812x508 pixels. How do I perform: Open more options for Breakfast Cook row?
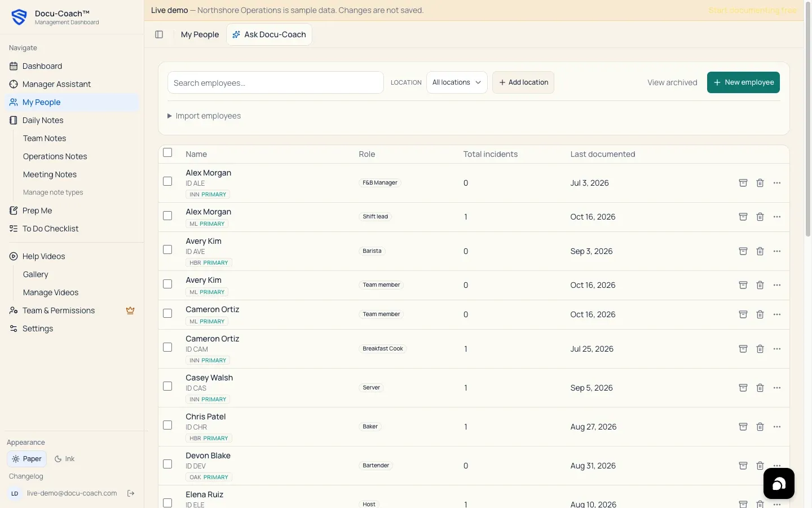pos(777,349)
